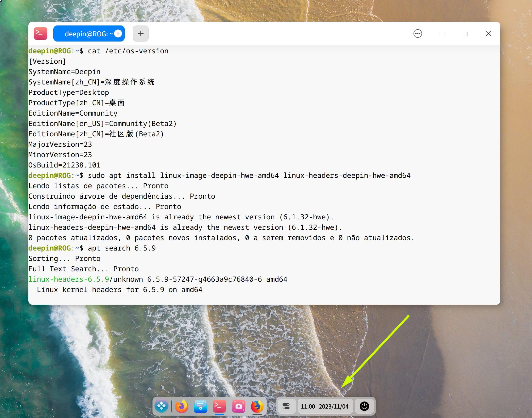Open the blue file manager dock icon

pyautogui.click(x=201, y=406)
